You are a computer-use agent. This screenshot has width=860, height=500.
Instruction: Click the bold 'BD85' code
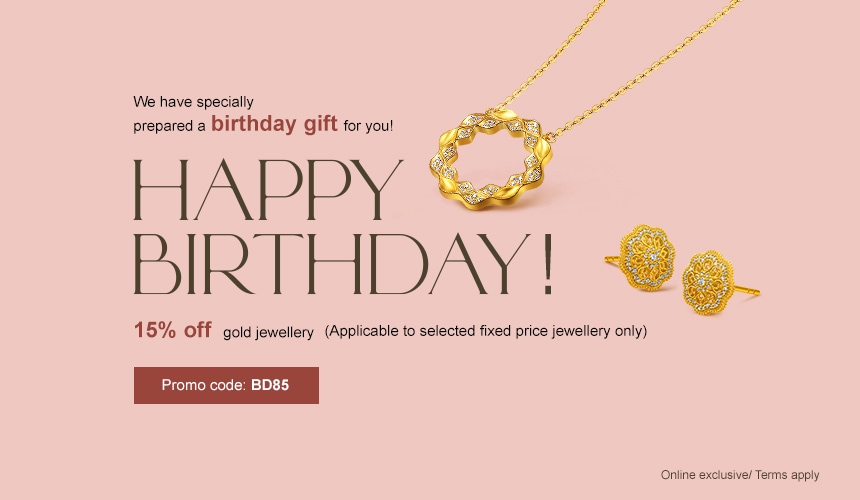click(270, 385)
